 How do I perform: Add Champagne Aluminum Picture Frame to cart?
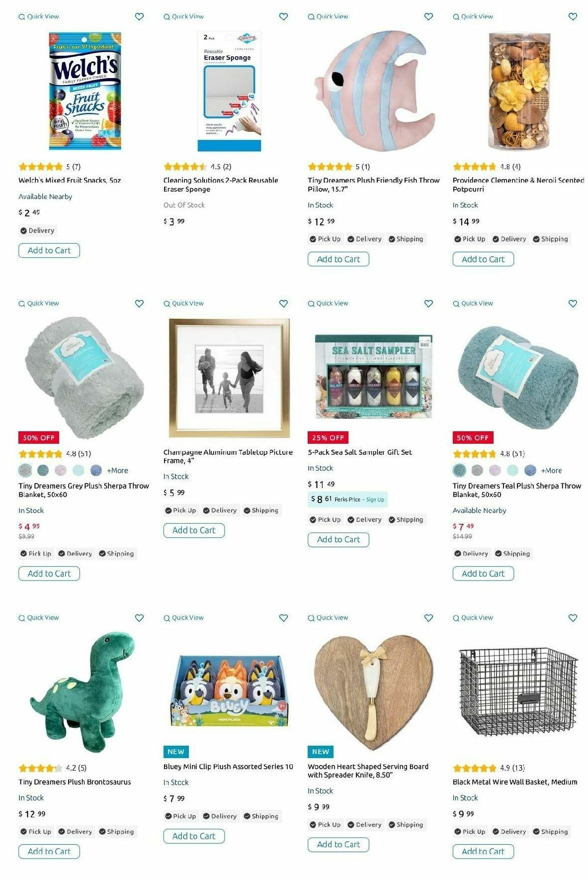194,530
